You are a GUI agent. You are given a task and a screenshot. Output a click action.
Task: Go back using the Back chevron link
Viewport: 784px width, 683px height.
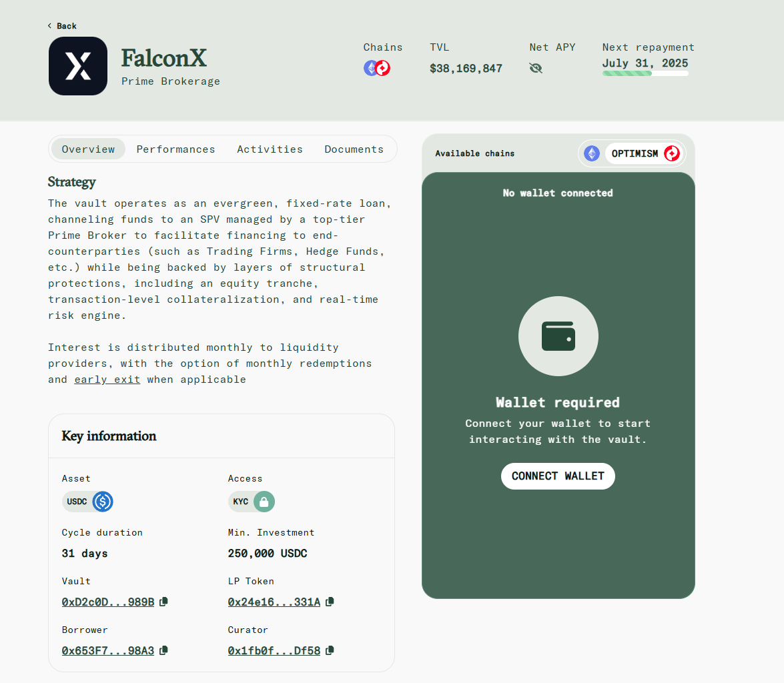(x=62, y=26)
